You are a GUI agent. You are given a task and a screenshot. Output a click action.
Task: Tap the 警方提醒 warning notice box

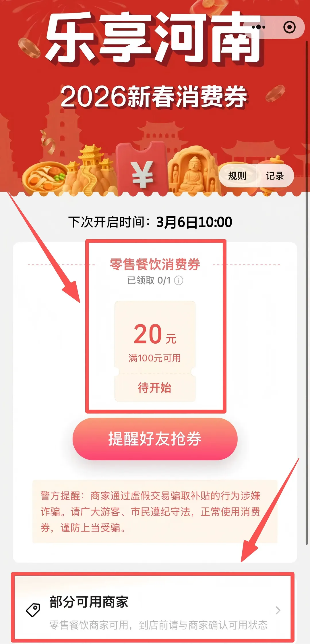(155, 511)
